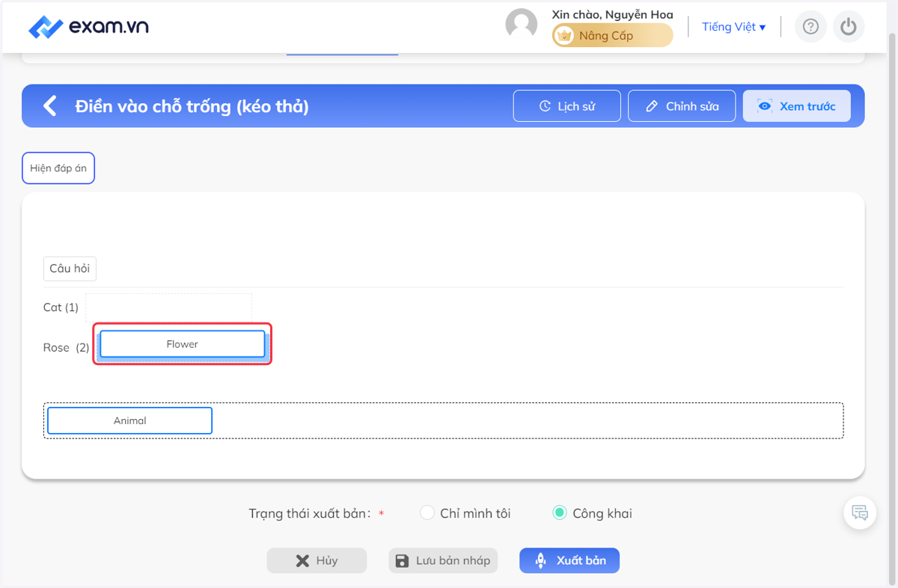Select Chỉ mình tôi radio option
Screen dimensions: 898x588
point(427,512)
